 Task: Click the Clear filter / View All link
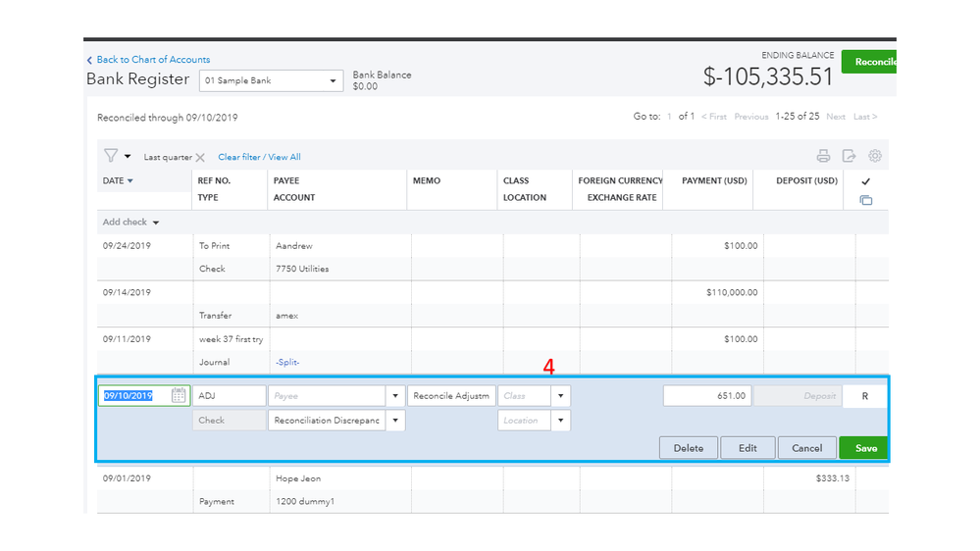click(x=259, y=157)
